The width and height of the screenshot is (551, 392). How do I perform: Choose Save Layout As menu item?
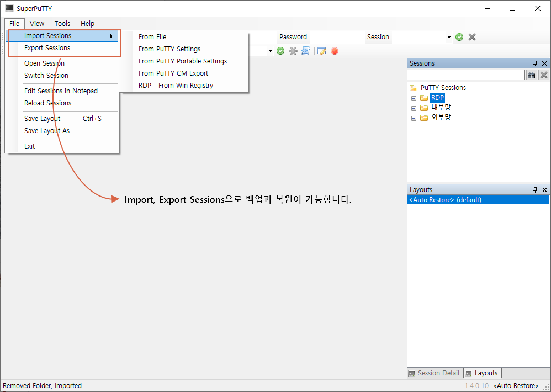tap(62, 131)
